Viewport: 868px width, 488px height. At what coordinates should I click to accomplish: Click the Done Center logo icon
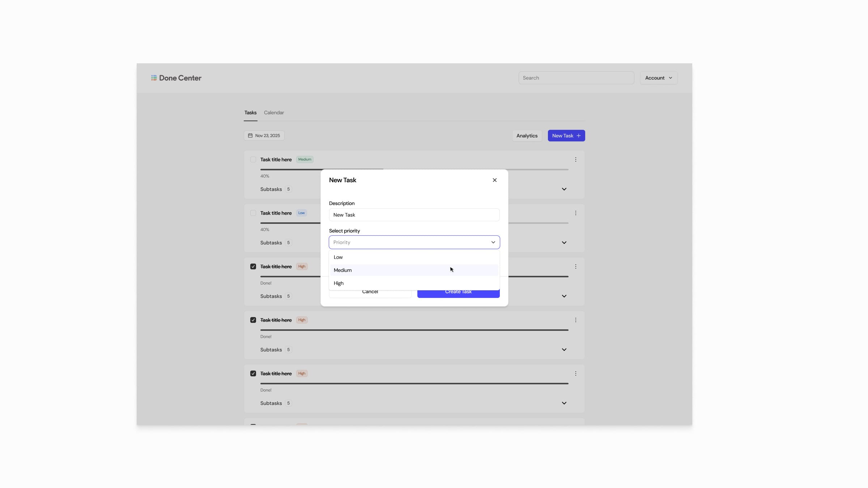pyautogui.click(x=154, y=78)
